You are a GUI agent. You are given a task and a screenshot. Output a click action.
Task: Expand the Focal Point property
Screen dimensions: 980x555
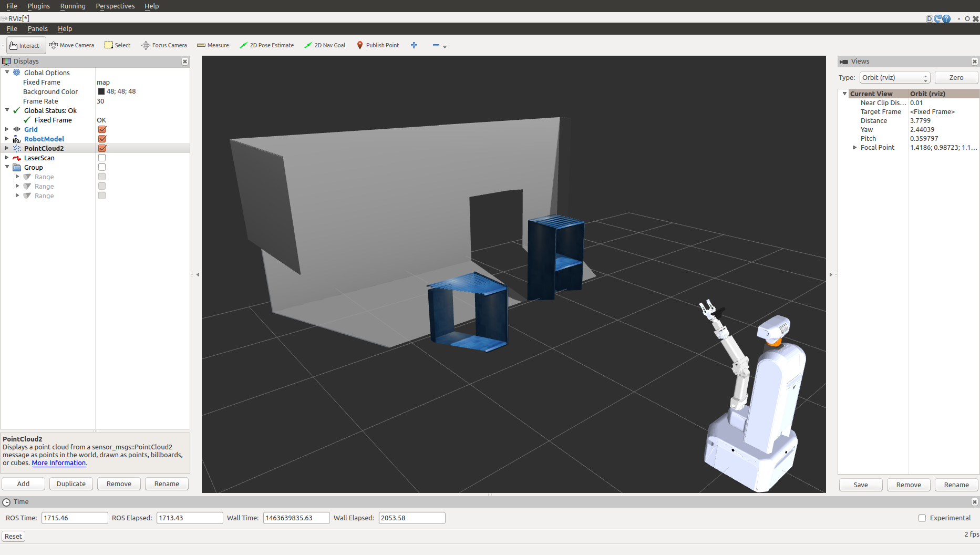click(855, 148)
